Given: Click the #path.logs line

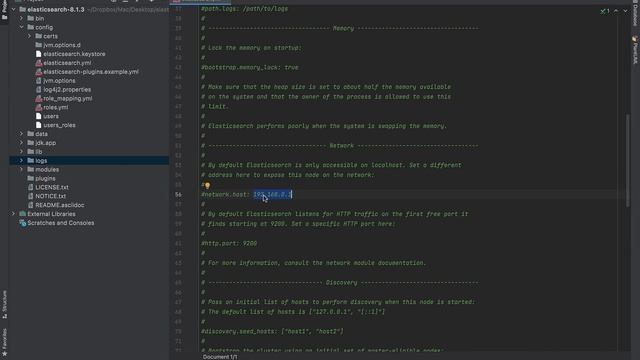Looking at the screenshot, I should coord(244,9).
